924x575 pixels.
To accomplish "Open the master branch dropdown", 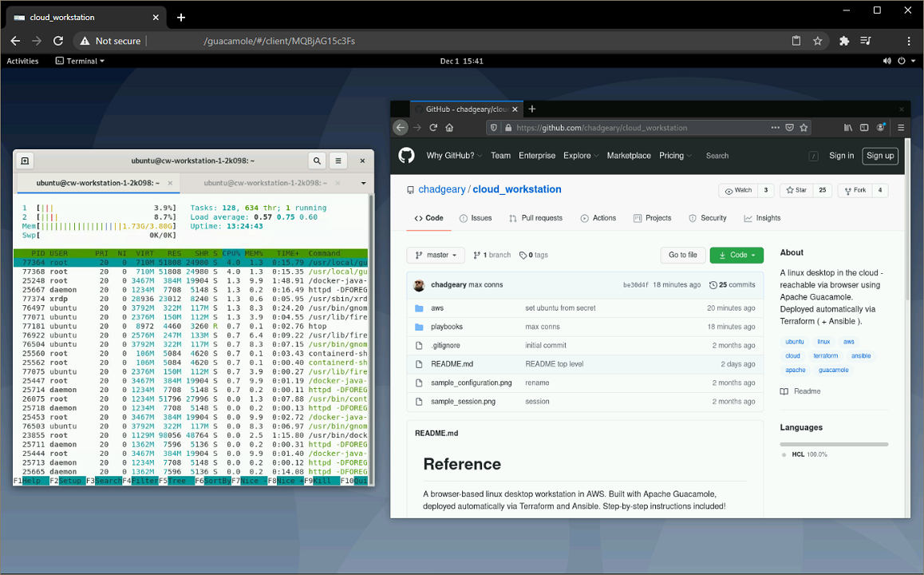I will tap(436, 255).
